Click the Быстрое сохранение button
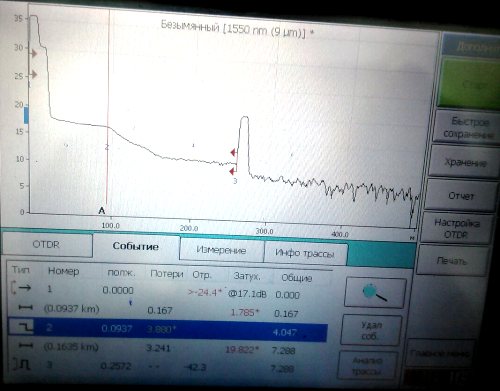Image resolution: width=500 pixels, height=391 pixels. [x=468, y=128]
